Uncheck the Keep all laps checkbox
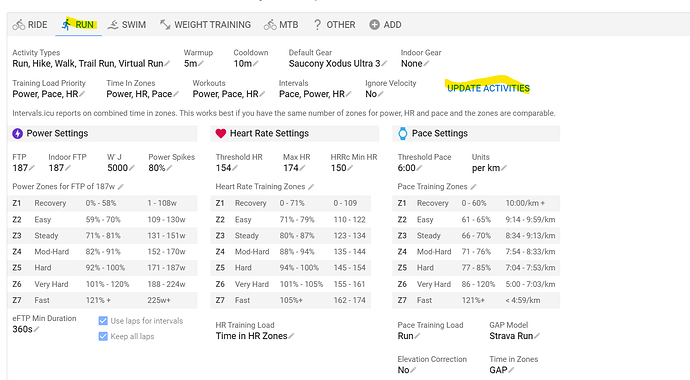Viewport: 690px width, 380px height. [103, 336]
